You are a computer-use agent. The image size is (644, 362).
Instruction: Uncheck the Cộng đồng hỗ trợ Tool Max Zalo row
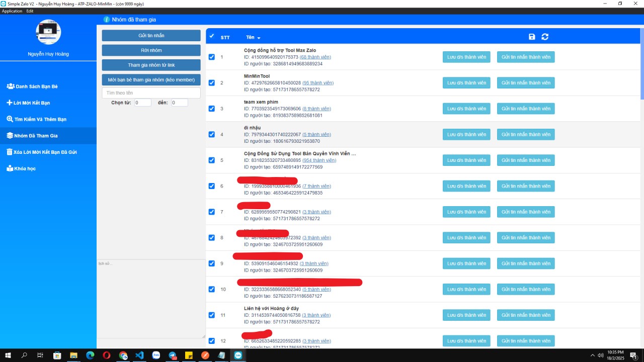pyautogui.click(x=212, y=57)
